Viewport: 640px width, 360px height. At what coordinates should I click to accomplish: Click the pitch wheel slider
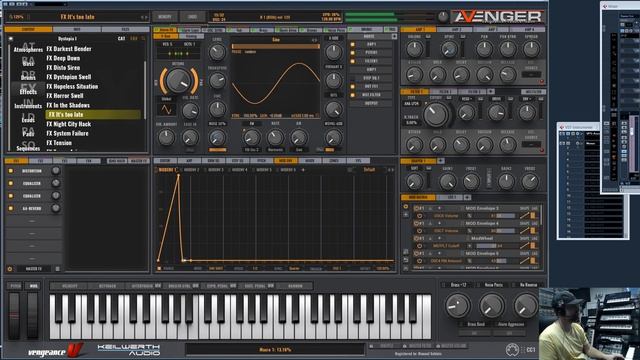(14, 315)
